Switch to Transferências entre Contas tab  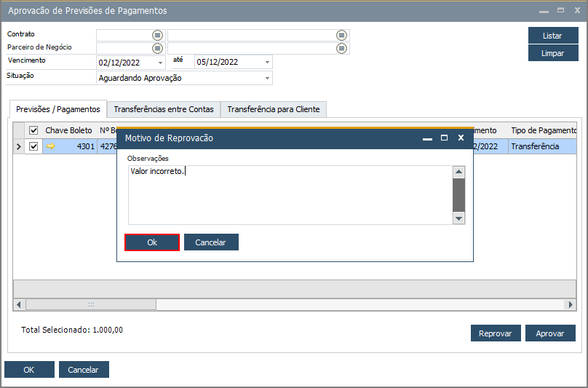(x=164, y=109)
